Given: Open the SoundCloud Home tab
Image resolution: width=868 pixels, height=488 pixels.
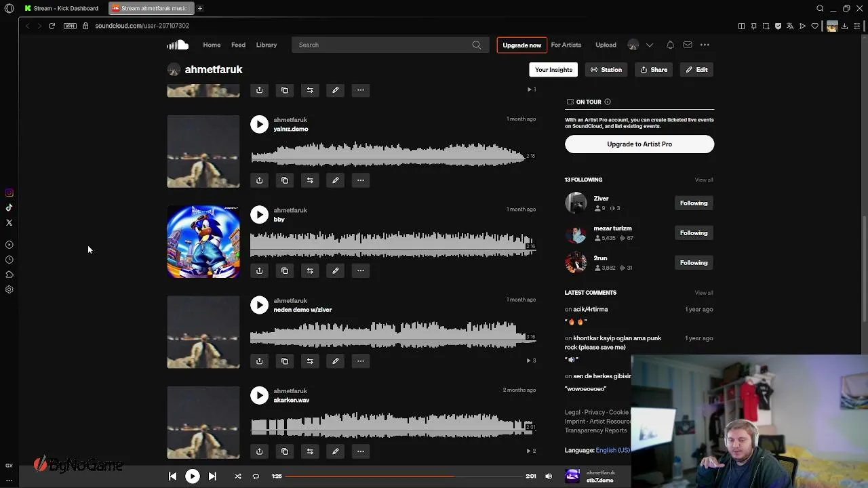Looking at the screenshot, I should (x=212, y=45).
